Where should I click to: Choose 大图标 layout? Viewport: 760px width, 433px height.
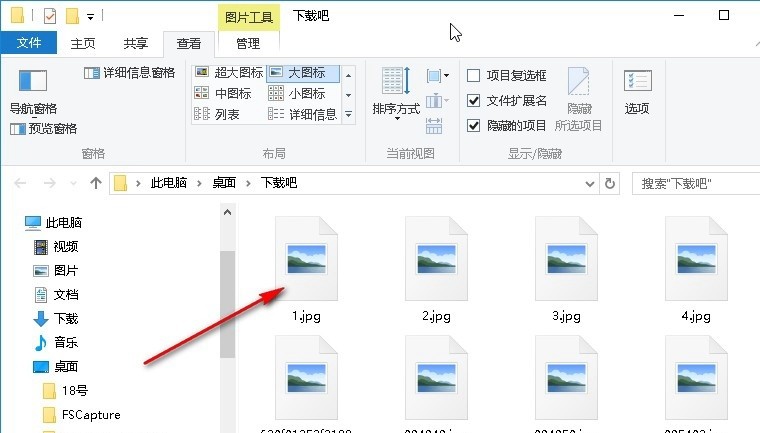tap(303, 73)
